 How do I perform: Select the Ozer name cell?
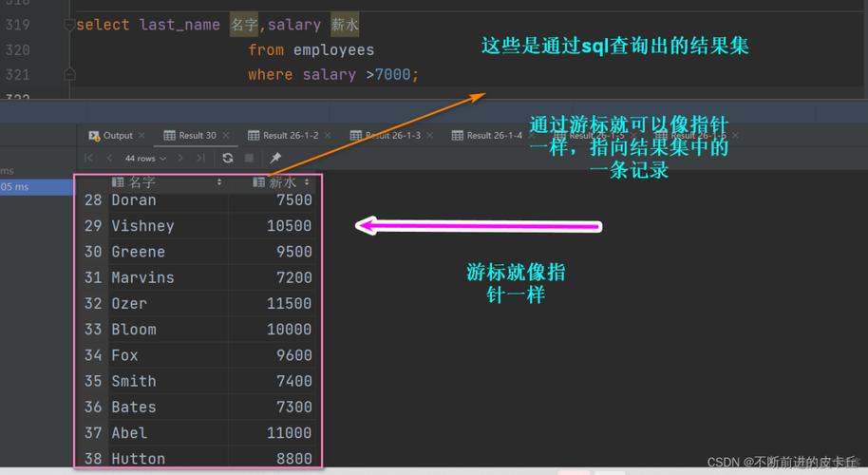(x=168, y=304)
